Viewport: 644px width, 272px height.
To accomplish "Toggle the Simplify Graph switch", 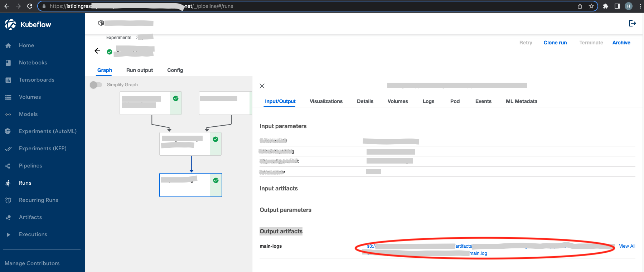I will click(x=96, y=85).
